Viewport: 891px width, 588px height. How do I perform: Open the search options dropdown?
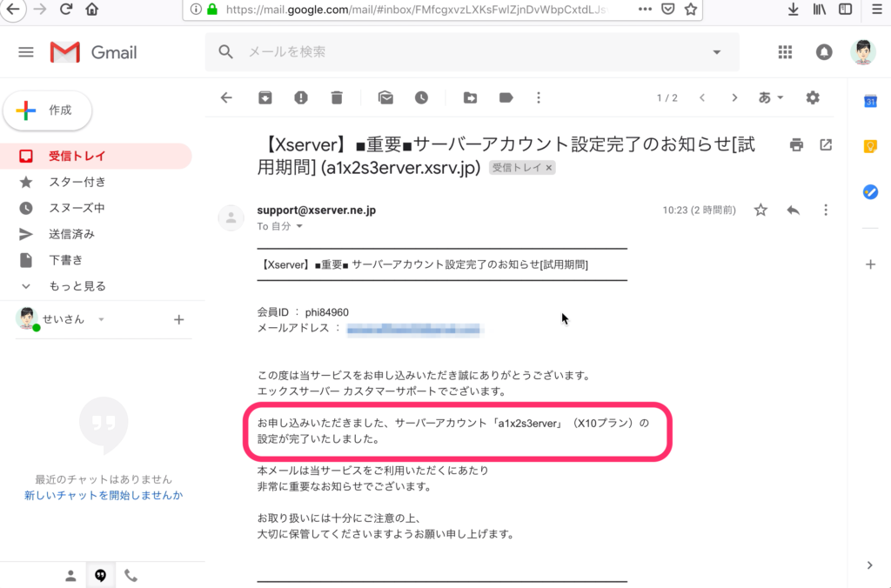pos(715,52)
